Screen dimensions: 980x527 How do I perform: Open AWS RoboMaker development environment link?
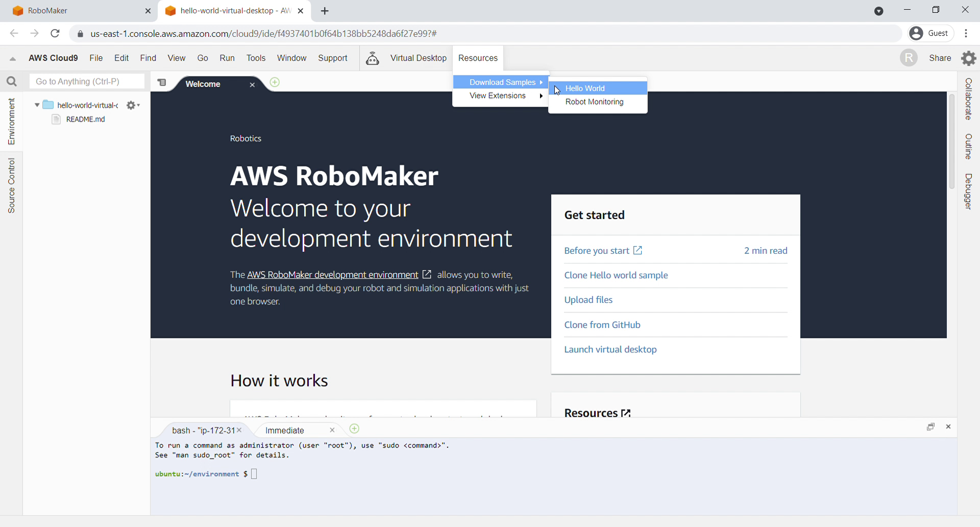tap(332, 275)
